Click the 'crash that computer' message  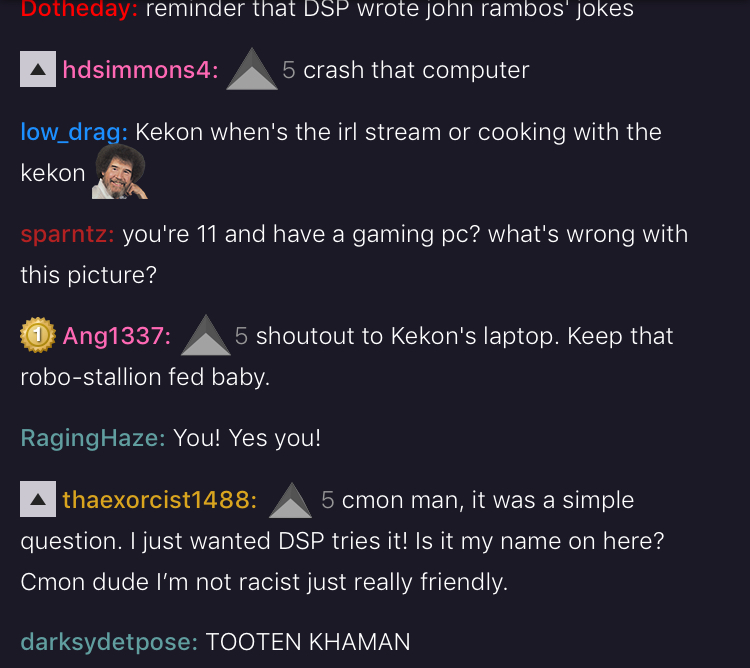click(x=416, y=70)
